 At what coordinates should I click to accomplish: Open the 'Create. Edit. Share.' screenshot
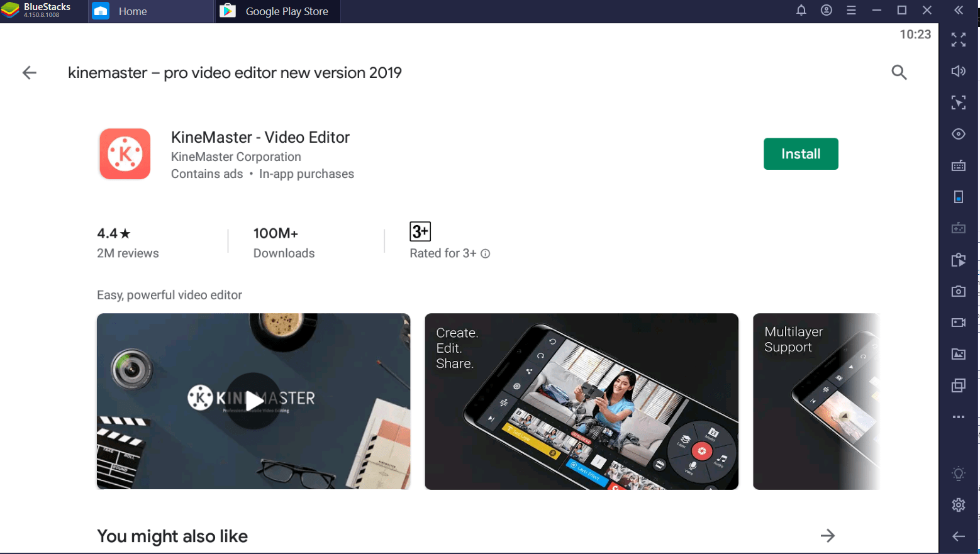click(581, 401)
